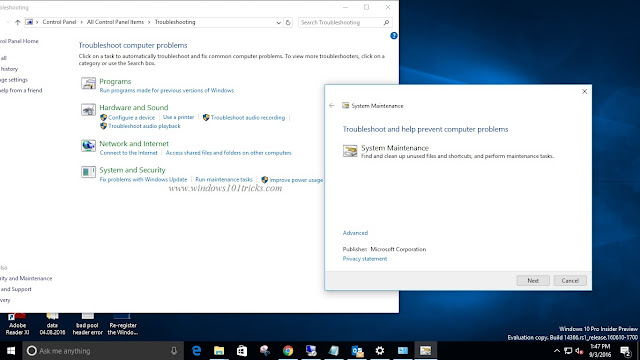Click the history link in left sidebar
Screen dimensions: 640x360
pyautogui.click(x=9, y=69)
